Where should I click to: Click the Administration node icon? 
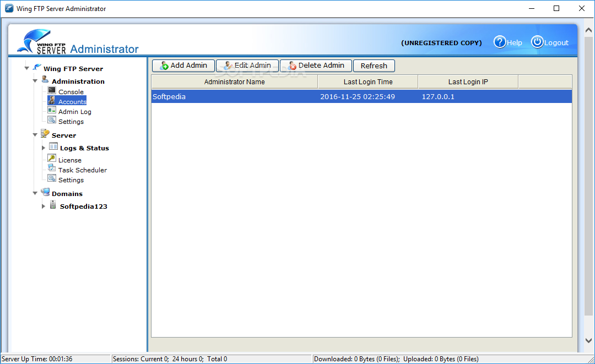point(45,80)
